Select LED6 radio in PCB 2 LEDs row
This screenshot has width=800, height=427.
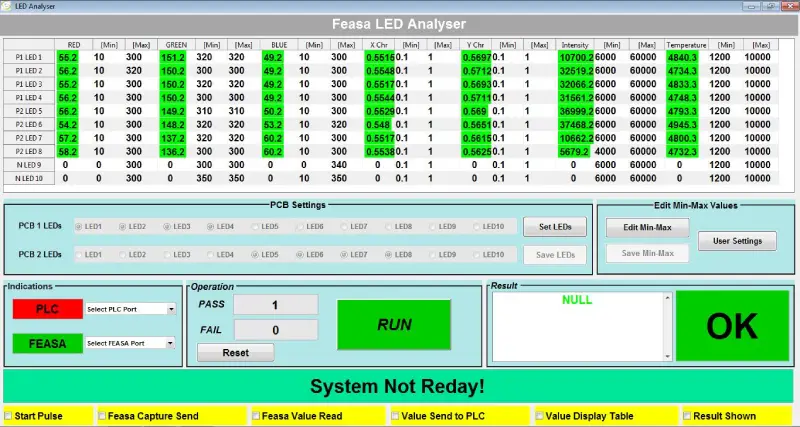click(x=299, y=254)
